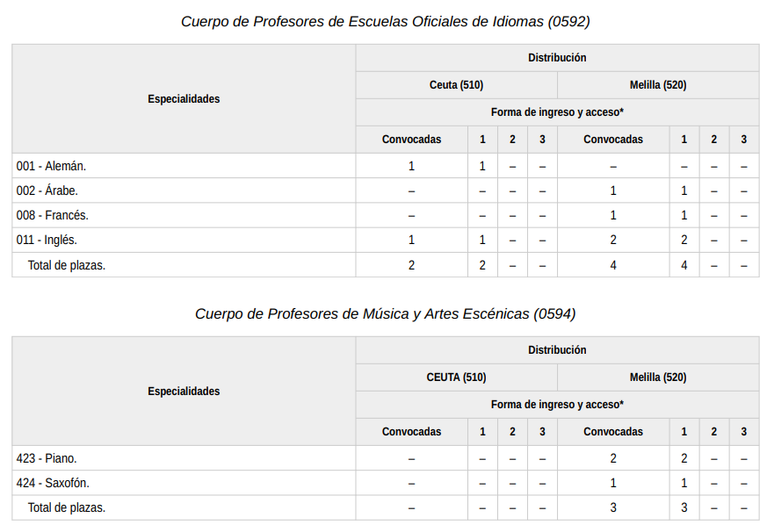Click the 424 - Saxofón row label
This screenshot has height=532, width=774.
tap(53, 483)
